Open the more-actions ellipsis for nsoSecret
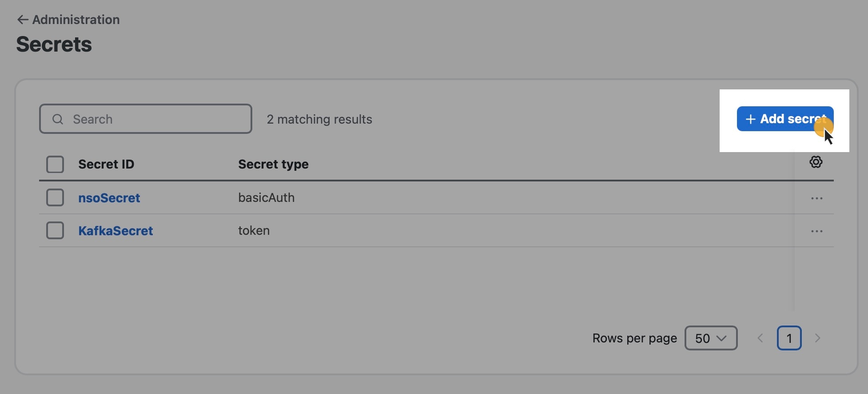The image size is (868, 394). pyautogui.click(x=816, y=198)
